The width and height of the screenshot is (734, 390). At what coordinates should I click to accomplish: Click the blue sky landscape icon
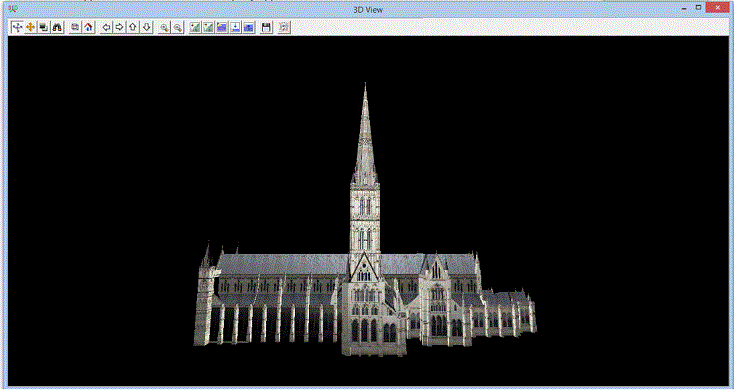click(x=222, y=27)
